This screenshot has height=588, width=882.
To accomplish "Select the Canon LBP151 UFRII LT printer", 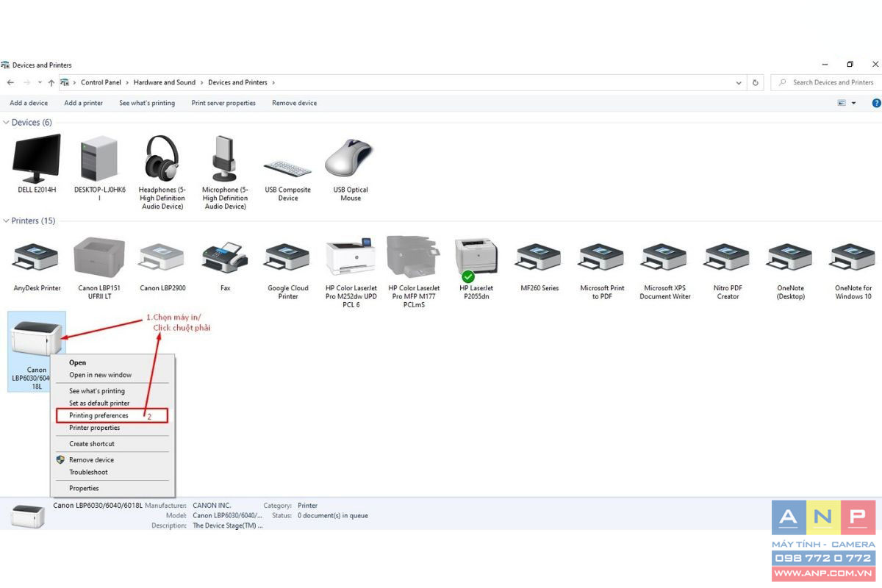I will 100,268.
